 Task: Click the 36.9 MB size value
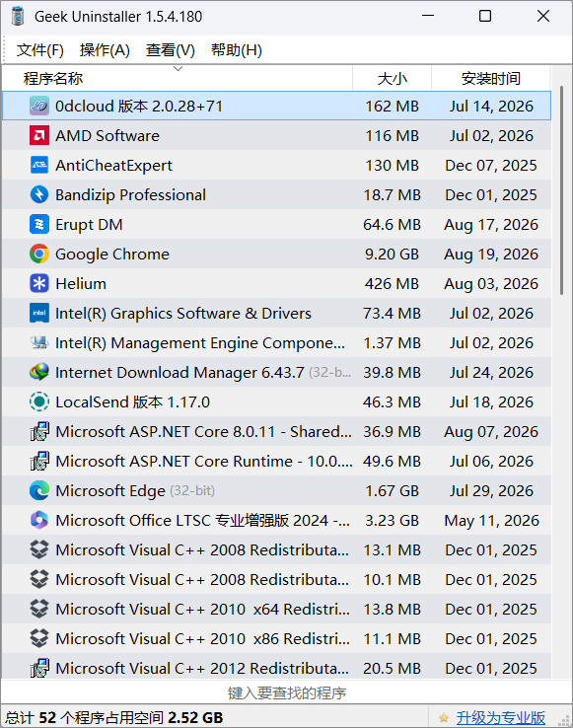point(392,432)
